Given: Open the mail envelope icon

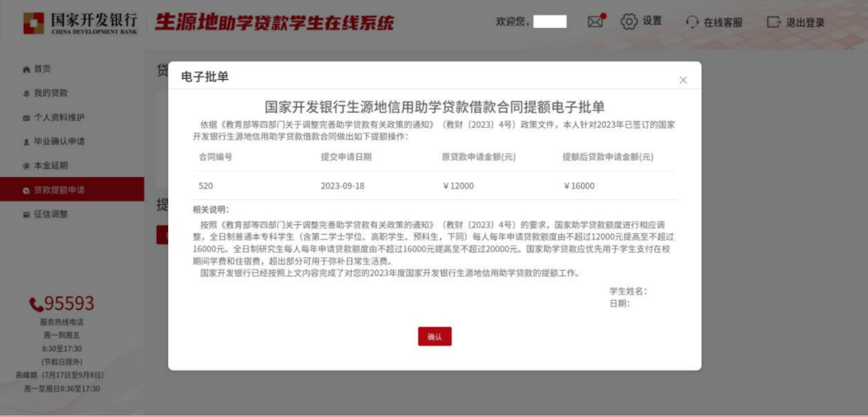Looking at the screenshot, I should coord(596,21).
